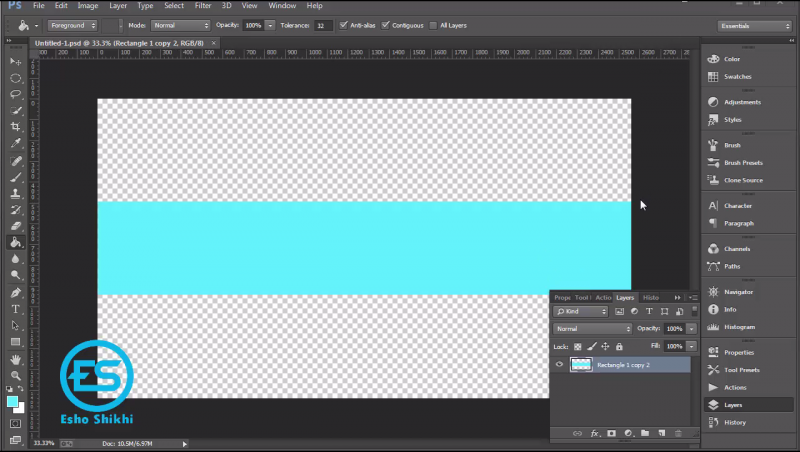Select the Clone Stamp tool
This screenshot has width=800, height=452.
(15, 194)
